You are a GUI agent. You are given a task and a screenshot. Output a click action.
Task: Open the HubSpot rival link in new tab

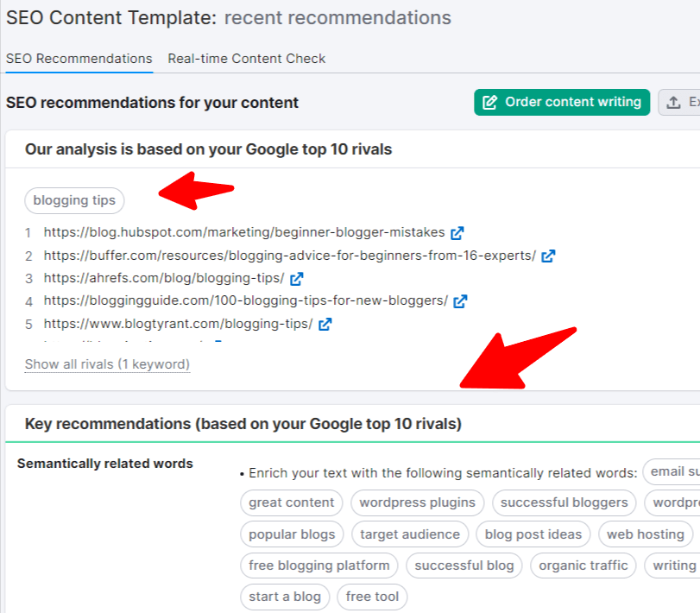(457, 232)
